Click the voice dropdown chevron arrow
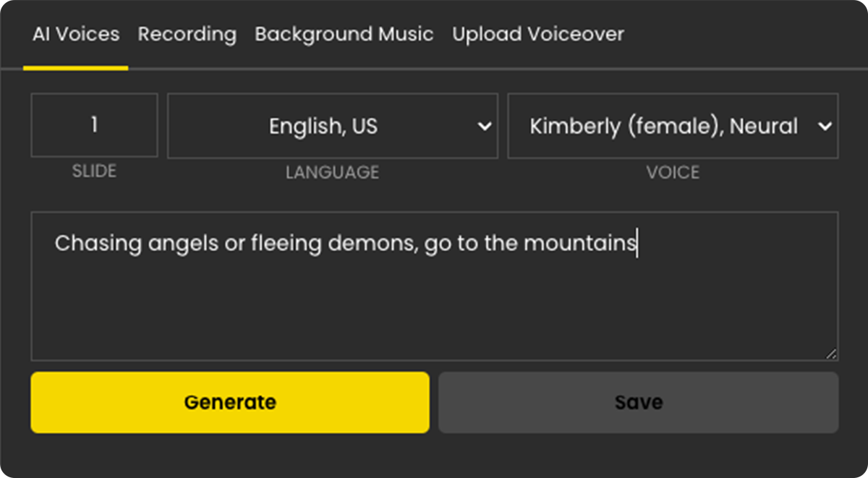 (x=825, y=127)
